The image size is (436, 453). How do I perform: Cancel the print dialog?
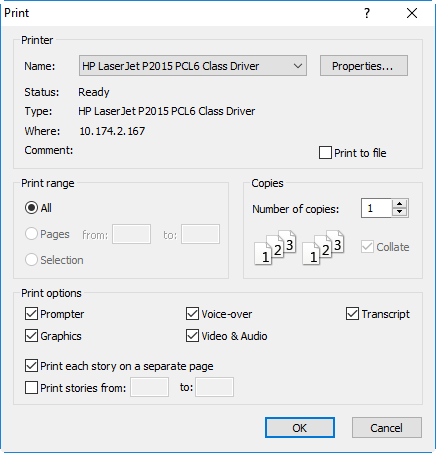387,428
